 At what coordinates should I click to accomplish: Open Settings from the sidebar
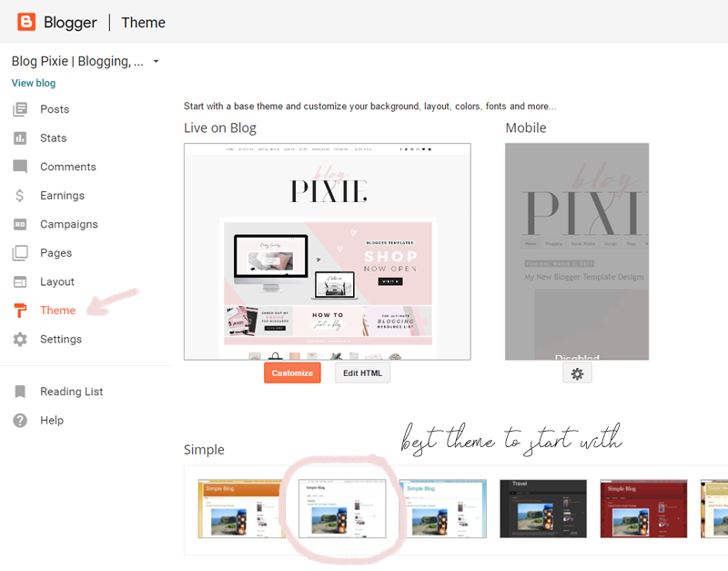click(61, 339)
